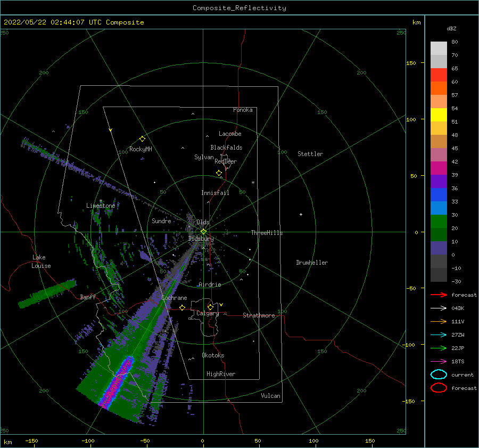Click the Calgary city label
Viewport: 479px width, 448px height.
(x=208, y=313)
